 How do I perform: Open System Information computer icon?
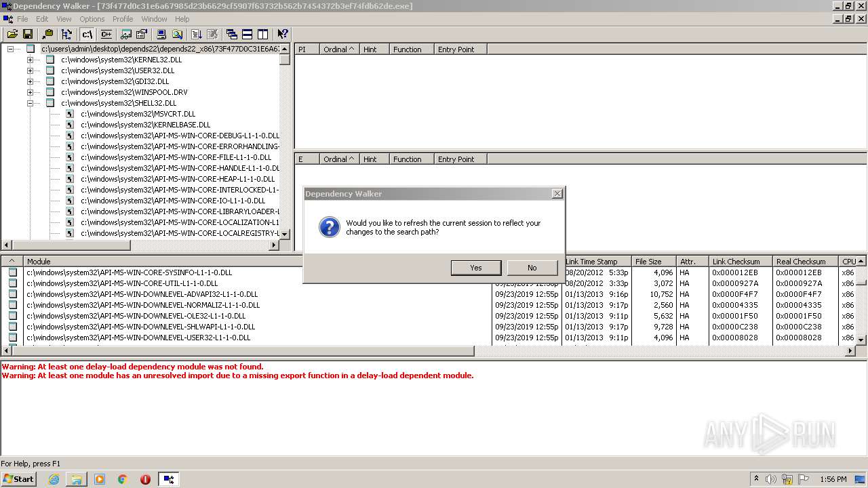tap(162, 34)
